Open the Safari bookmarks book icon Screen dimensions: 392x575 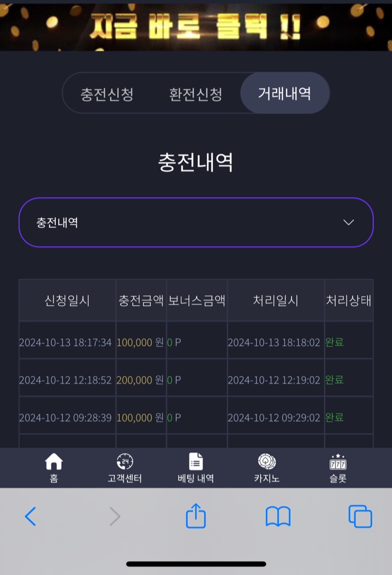click(278, 516)
